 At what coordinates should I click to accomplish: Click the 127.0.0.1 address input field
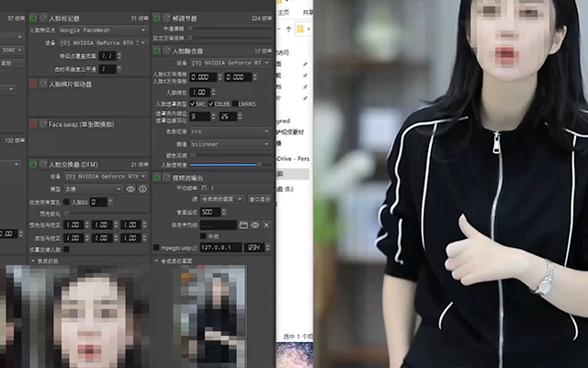tap(219, 247)
